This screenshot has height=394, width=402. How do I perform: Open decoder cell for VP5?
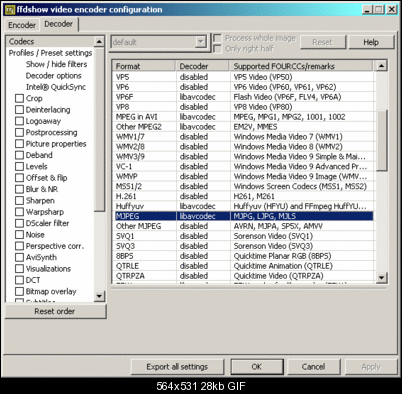[203, 77]
